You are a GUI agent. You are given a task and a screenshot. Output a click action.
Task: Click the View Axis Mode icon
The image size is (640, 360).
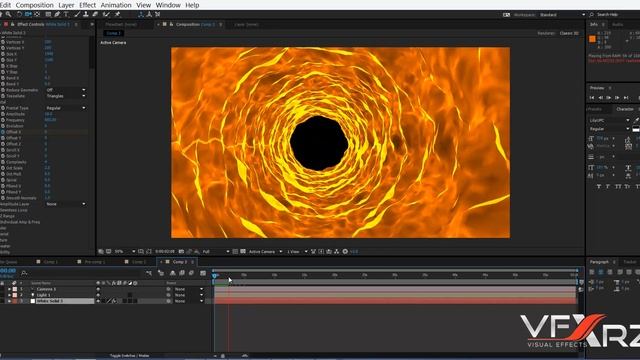point(158,14)
